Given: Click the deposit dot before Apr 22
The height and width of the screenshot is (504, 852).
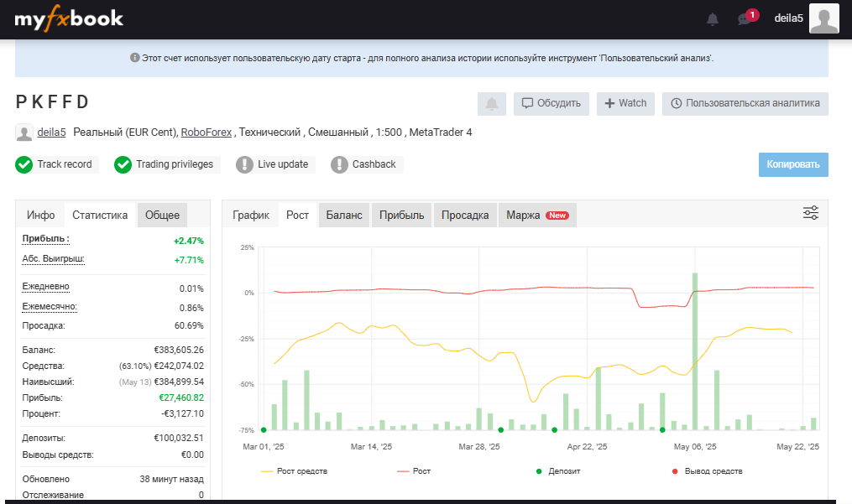Looking at the screenshot, I should [554, 430].
